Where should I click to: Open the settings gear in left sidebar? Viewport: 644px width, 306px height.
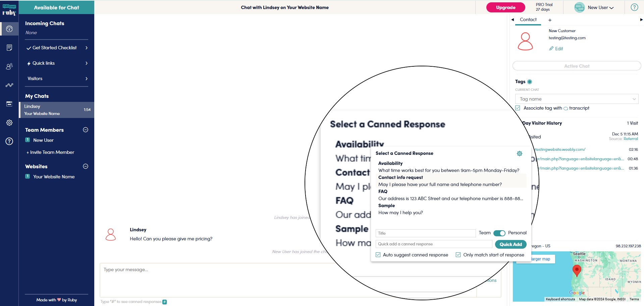pyautogui.click(x=9, y=123)
